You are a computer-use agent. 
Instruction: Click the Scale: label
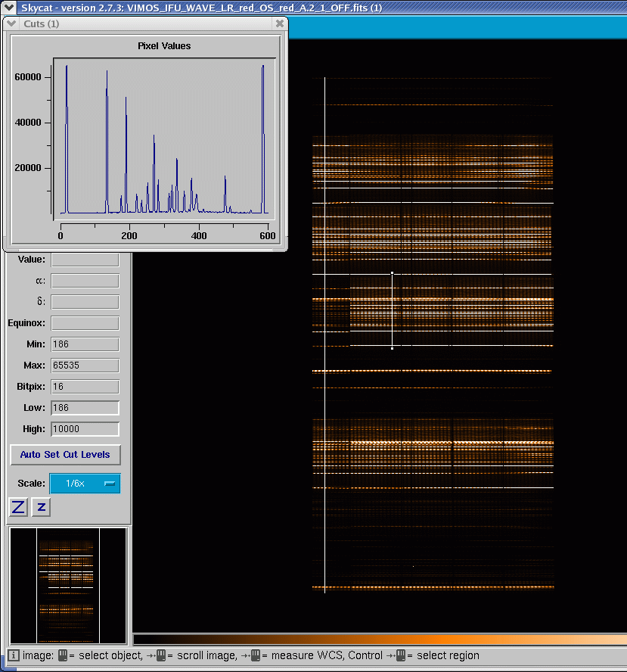(x=31, y=484)
